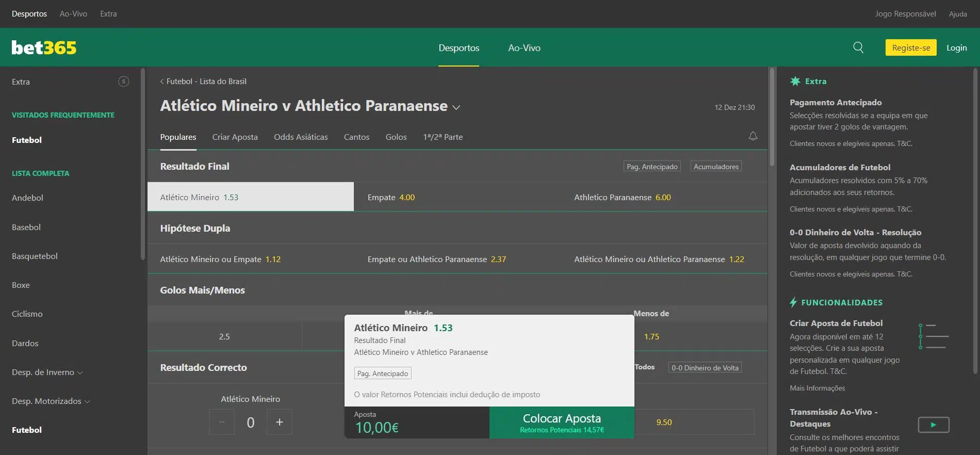Click the bet365 logo
Image resolution: width=980 pixels, height=455 pixels.
coord(44,48)
